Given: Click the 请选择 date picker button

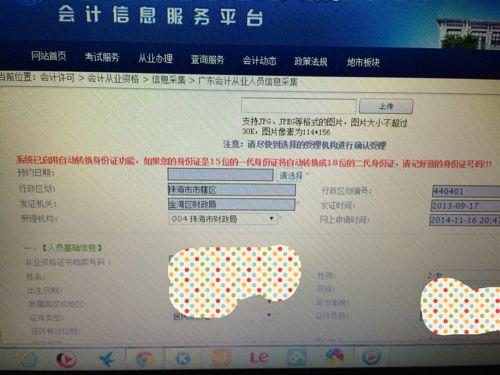Looking at the screenshot, I should click(291, 176).
